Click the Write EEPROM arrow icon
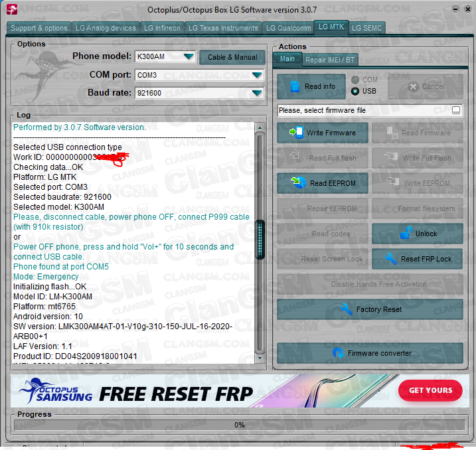This screenshot has height=450, width=476. pos(392,181)
